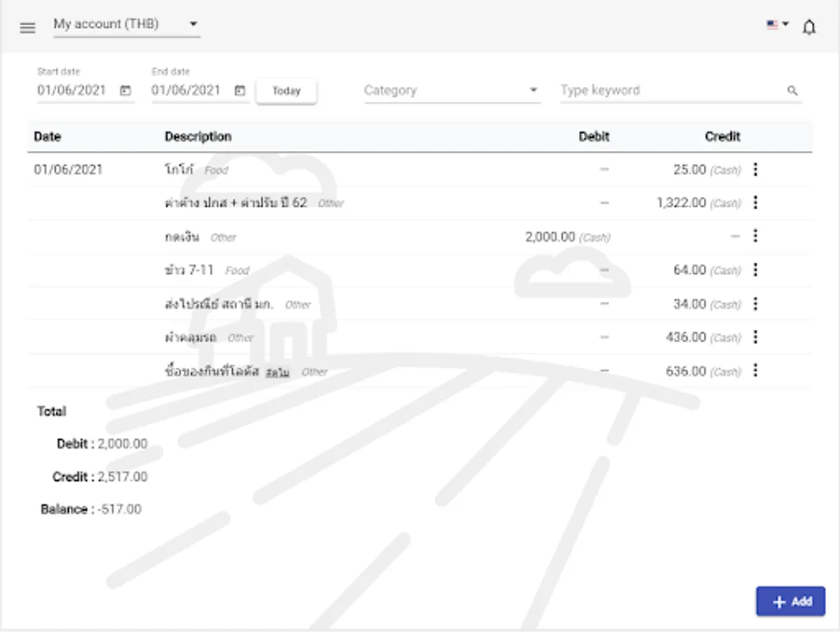Click the entry description ending in 62
This screenshot has height=632, width=840.
(236, 203)
